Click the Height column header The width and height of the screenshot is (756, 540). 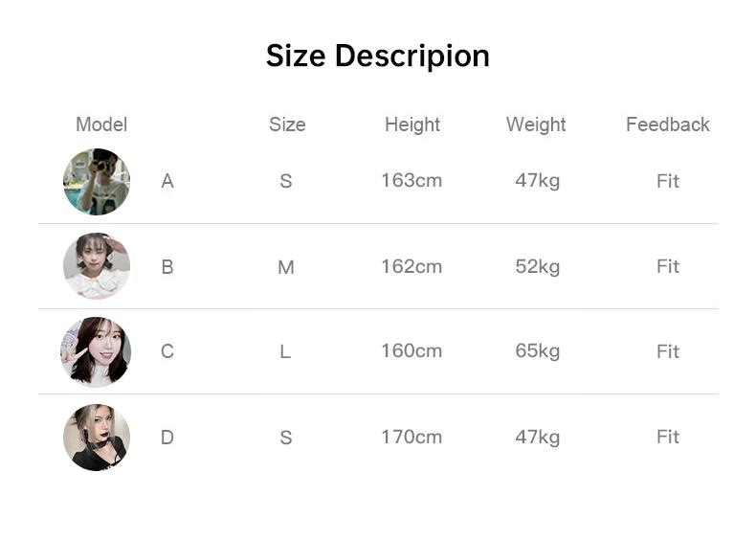[x=412, y=124]
